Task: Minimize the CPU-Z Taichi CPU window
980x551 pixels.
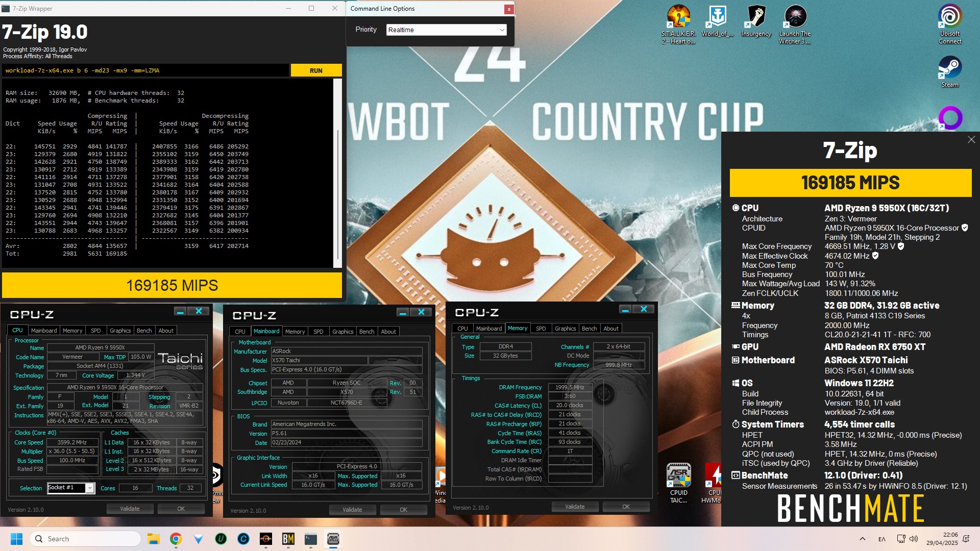Action: click(180, 311)
